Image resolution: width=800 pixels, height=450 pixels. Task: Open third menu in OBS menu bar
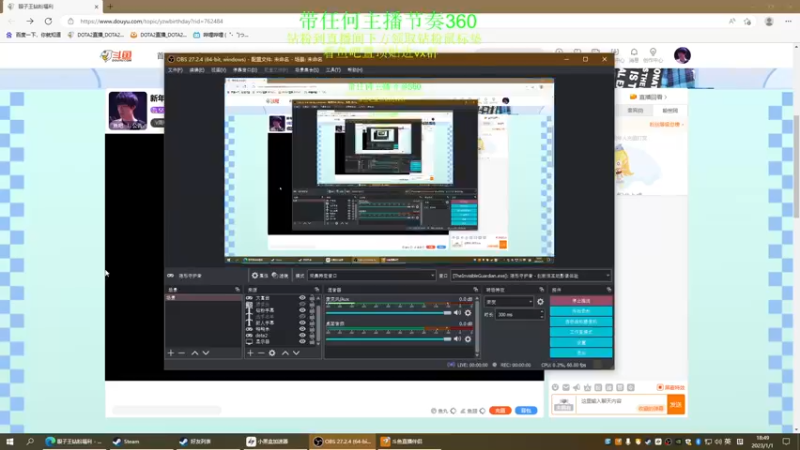[x=218, y=70]
